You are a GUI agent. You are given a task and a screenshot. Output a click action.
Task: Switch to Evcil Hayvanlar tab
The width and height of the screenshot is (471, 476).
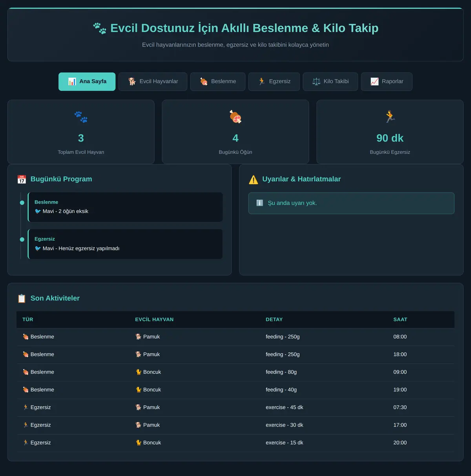(153, 82)
